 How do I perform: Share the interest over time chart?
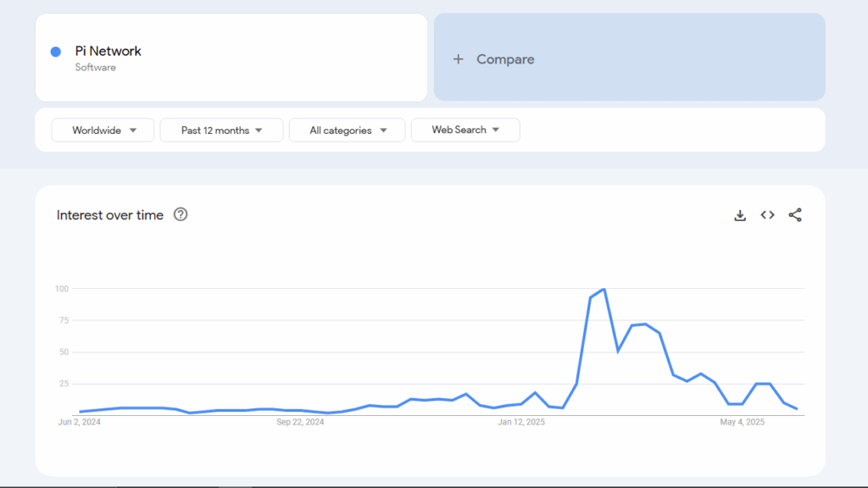coord(795,214)
